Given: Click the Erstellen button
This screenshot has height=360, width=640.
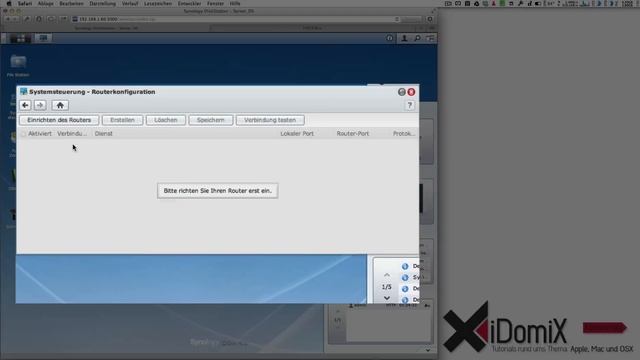Looking at the screenshot, I should pyautogui.click(x=122, y=120).
